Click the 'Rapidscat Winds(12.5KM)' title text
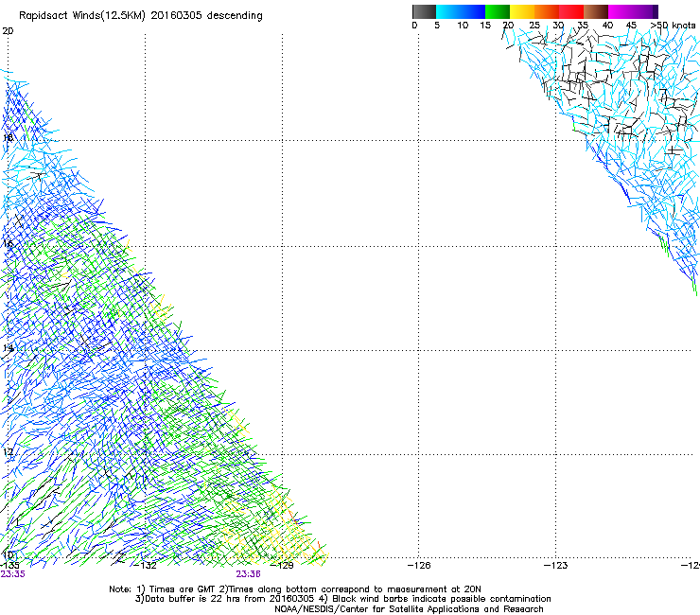Viewport: 700px width, 615px height. pyautogui.click(x=82, y=16)
